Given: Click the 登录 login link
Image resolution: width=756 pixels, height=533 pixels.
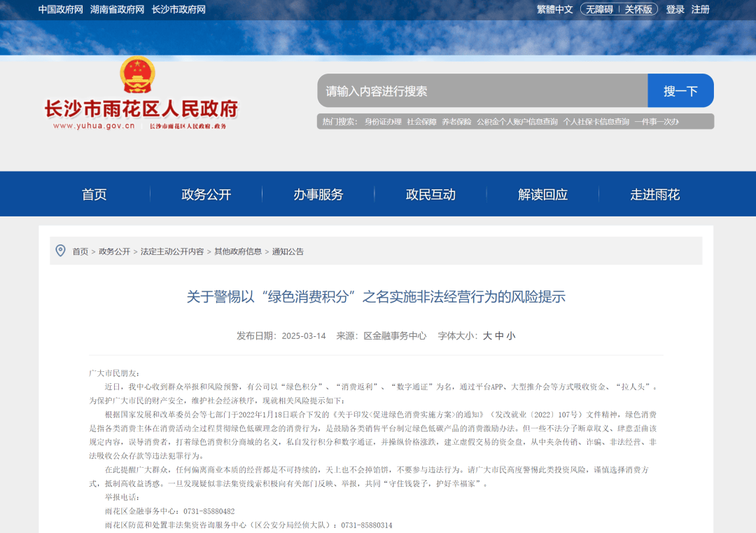Looking at the screenshot, I should [x=675, y=9].
